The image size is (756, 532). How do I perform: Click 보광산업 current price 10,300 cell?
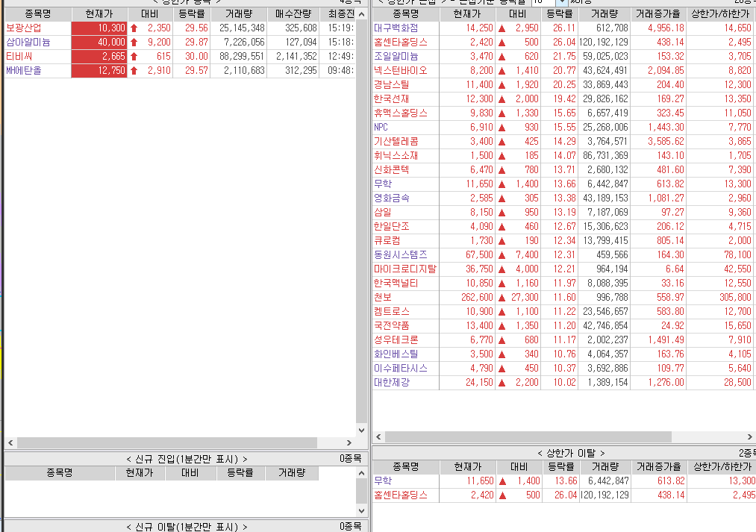point(99,28)
